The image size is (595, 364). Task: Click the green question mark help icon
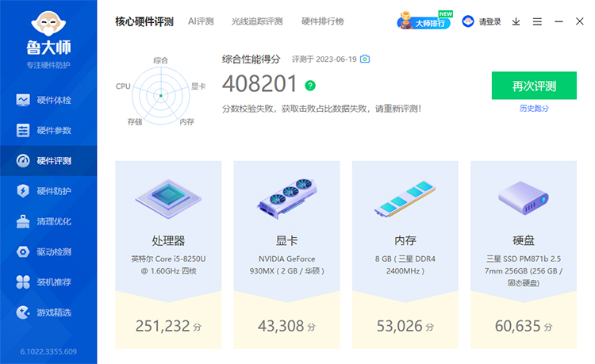tap(310, 86)
